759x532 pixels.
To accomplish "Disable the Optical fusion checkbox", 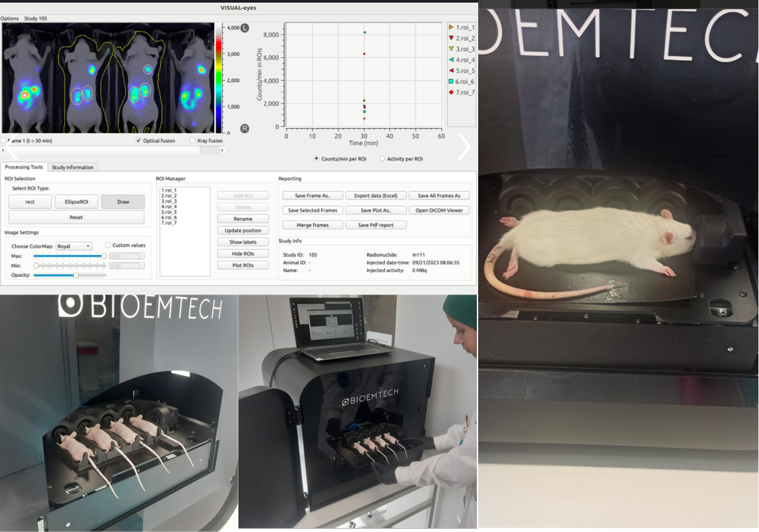I will click(138, 140).
